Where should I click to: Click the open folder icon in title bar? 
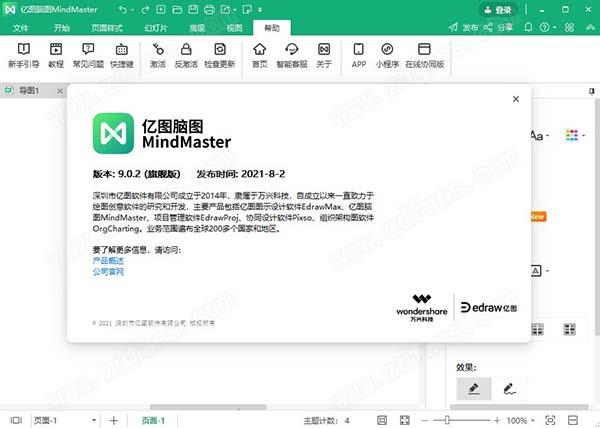pos(177,10)
